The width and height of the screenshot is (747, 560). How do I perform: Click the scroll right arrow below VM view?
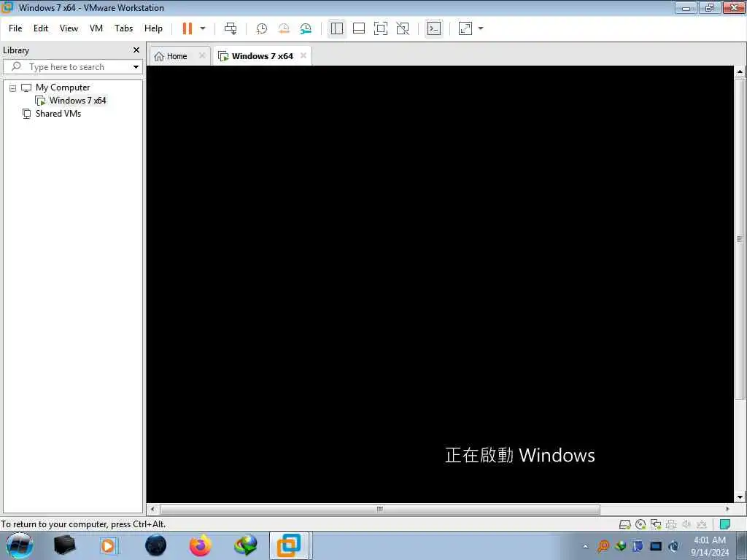(727, 509)
